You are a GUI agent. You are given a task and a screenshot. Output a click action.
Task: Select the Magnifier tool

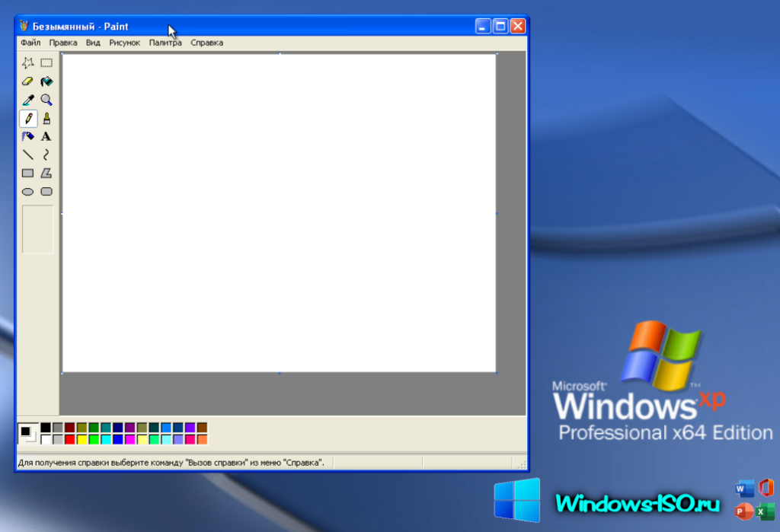click(46, 100)
